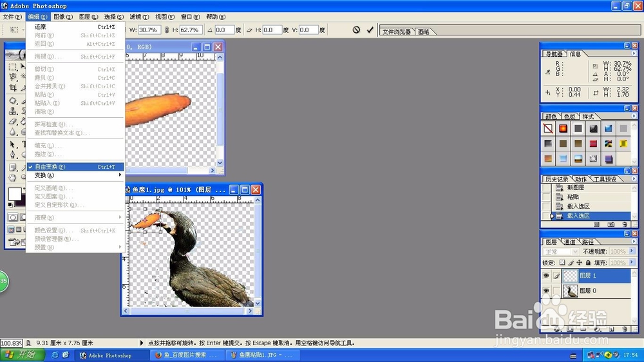644x362 pixels.
Task: Select the Blur tool
Action: [13, 131]
